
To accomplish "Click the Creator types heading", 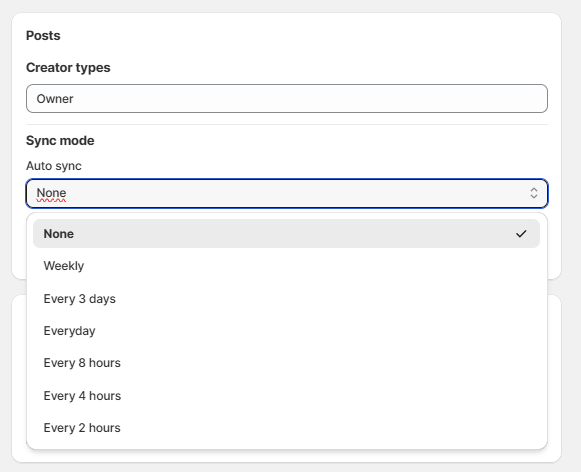I will 68,67.
